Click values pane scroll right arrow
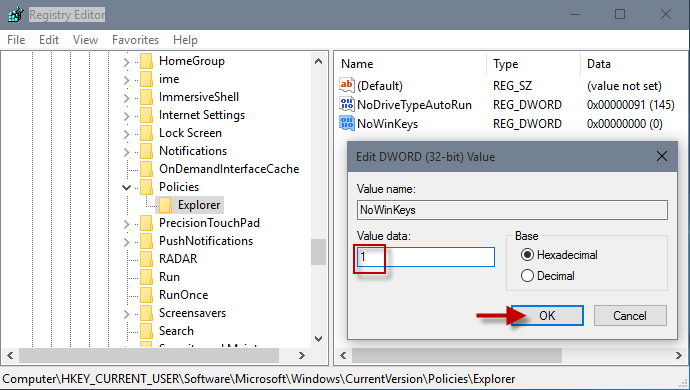 (679, 355)
